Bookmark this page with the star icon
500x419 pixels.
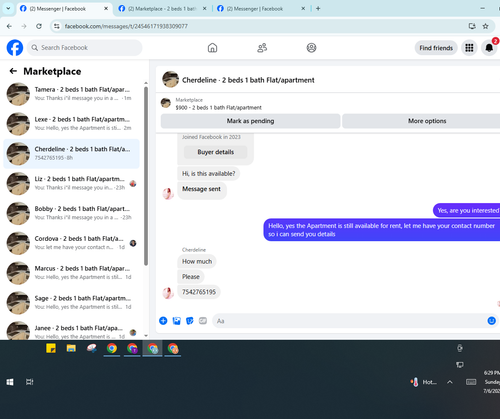(x=485, y=26)
